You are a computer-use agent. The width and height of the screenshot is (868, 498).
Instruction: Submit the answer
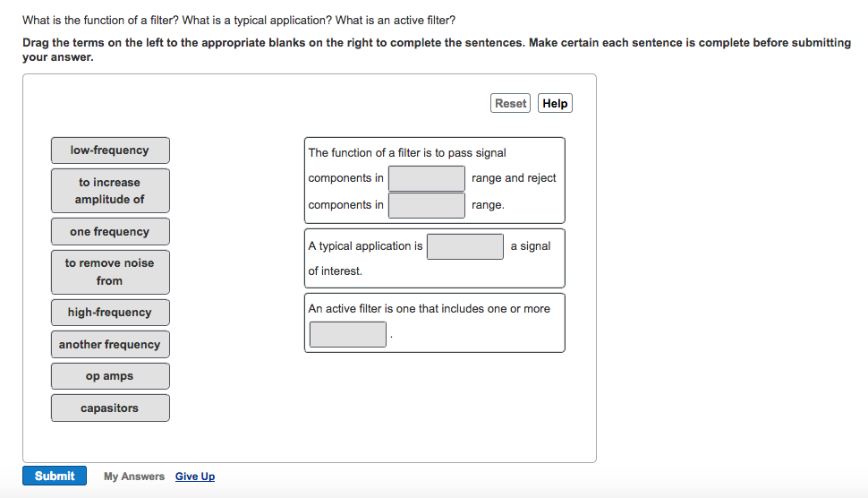point(55,476)
